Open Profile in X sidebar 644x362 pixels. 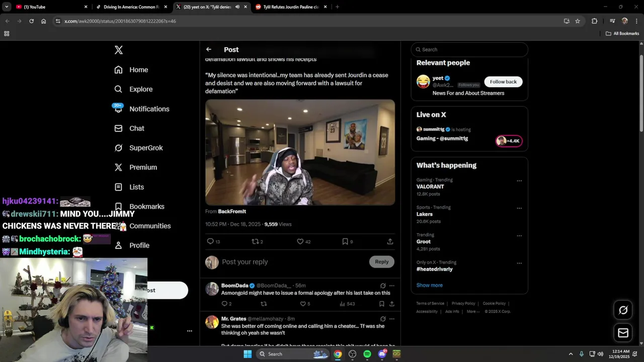point(132,245)
